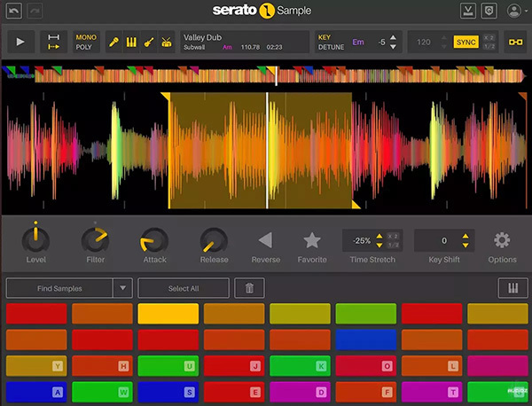Select the microphone vocals stem icon
This screenshot has height=406, width=532.
point(114,42)
